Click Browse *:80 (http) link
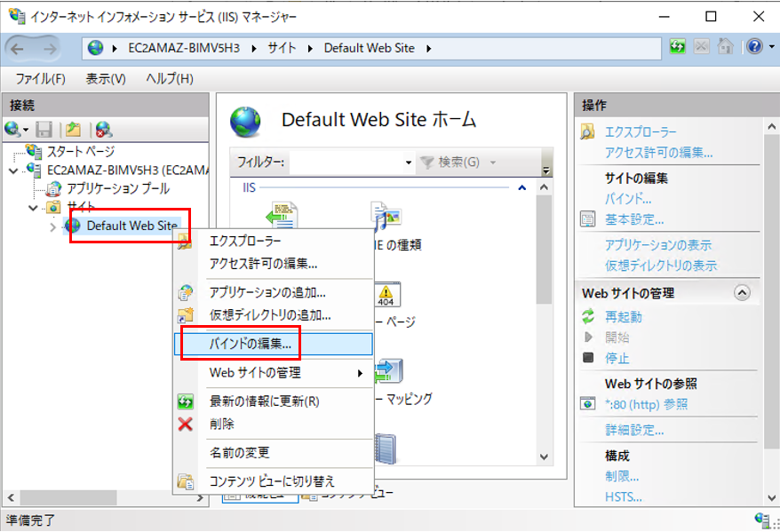 click(x=646, y=404)
